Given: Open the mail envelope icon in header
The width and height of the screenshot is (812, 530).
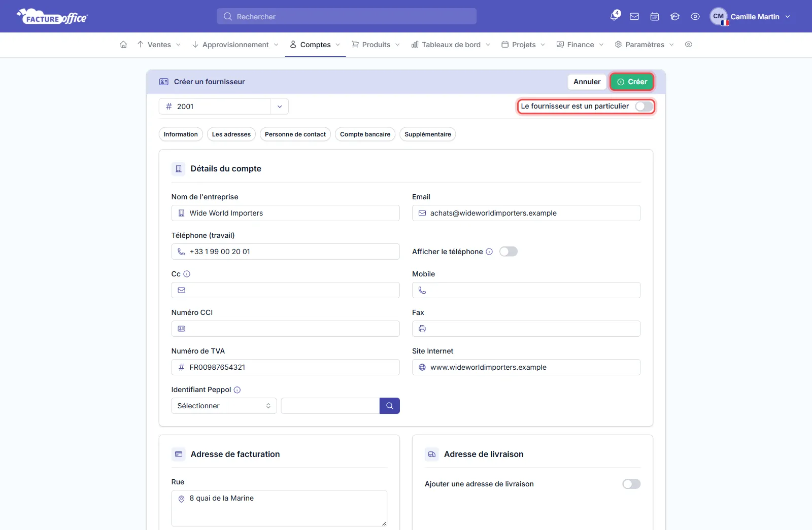Looking at the screenshot, I should pos(634,17).
